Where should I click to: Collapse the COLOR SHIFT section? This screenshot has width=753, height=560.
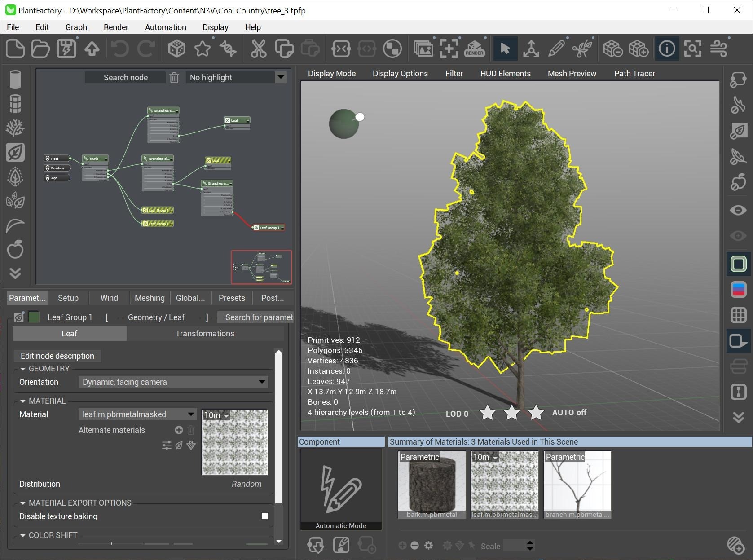coord(23,535)
